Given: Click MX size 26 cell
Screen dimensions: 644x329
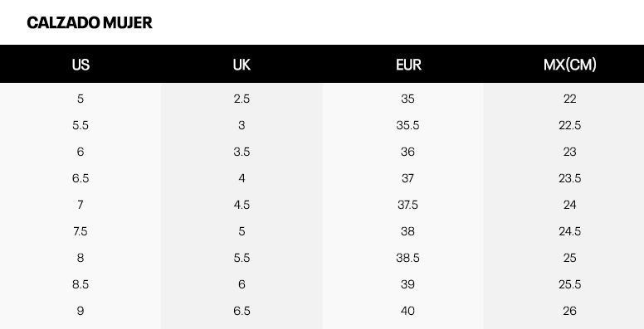Looking at the screenshot, I should point(569,311).
